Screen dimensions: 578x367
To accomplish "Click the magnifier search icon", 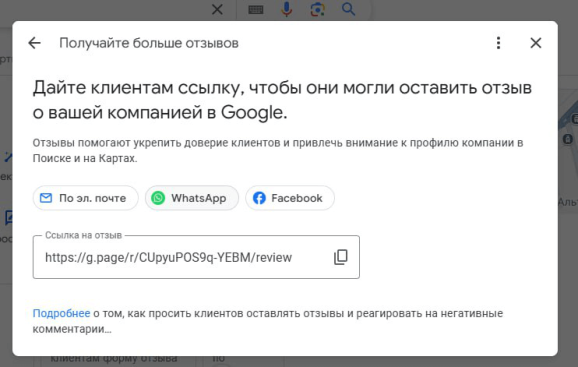I will [x=348, y=9].
